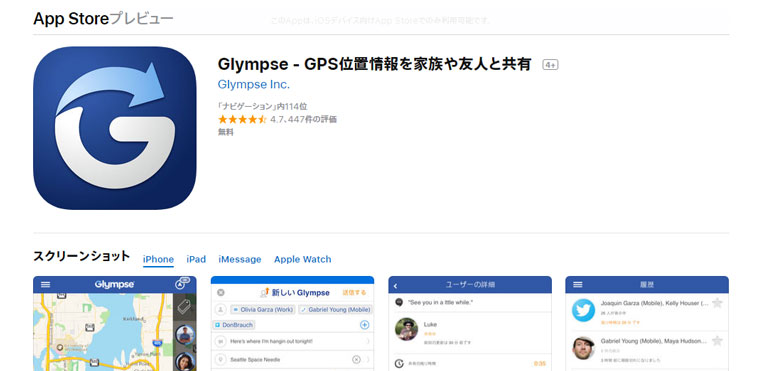Viewport: 761px width, 371px height.
Task: Star the Gabriel Young history entry
Action: coord(717,341)
